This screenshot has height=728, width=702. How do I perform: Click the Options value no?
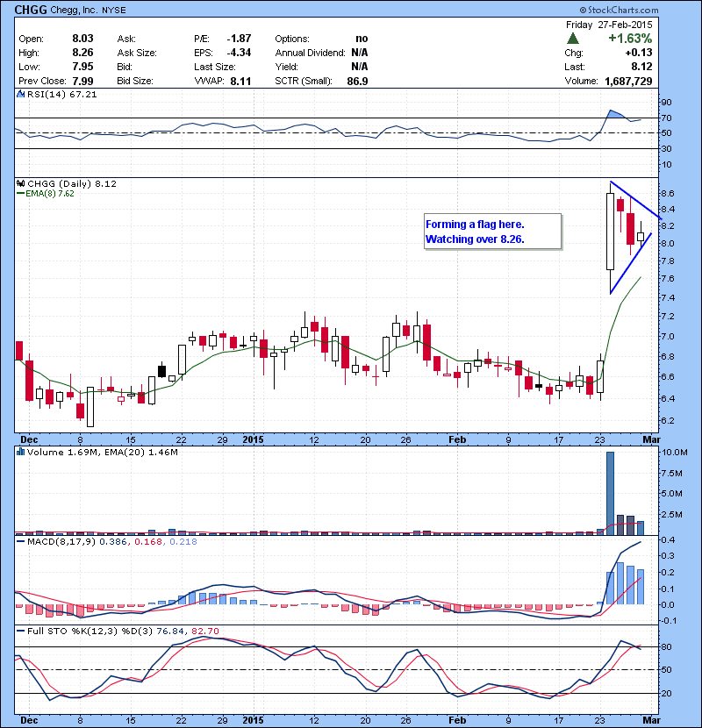tap(362, 39)
